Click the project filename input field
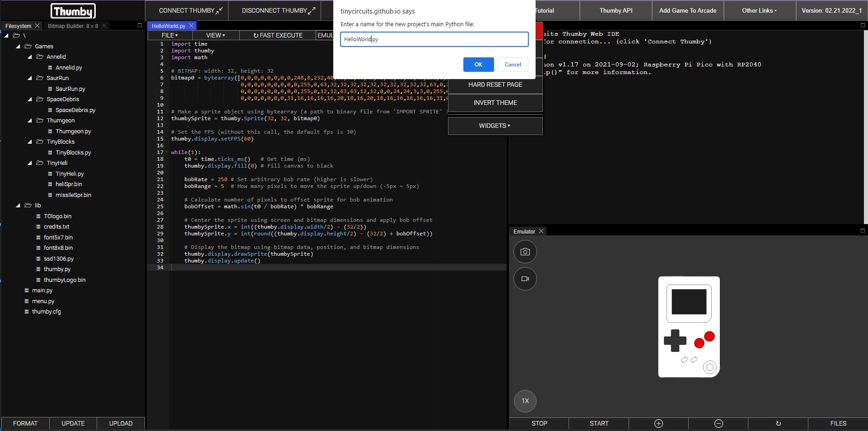 click(x=434, y=39)
